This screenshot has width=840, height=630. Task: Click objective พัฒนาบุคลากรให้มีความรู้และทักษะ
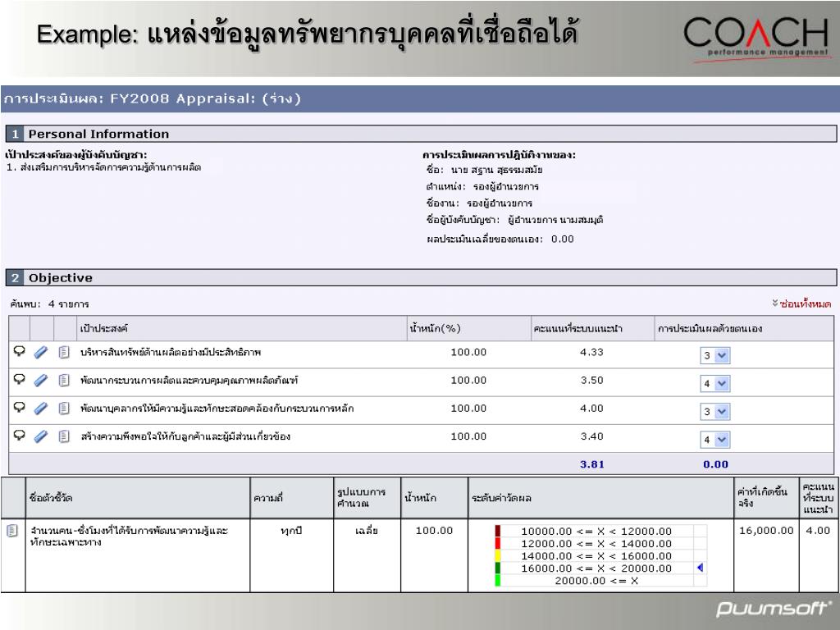pos(217,409)
